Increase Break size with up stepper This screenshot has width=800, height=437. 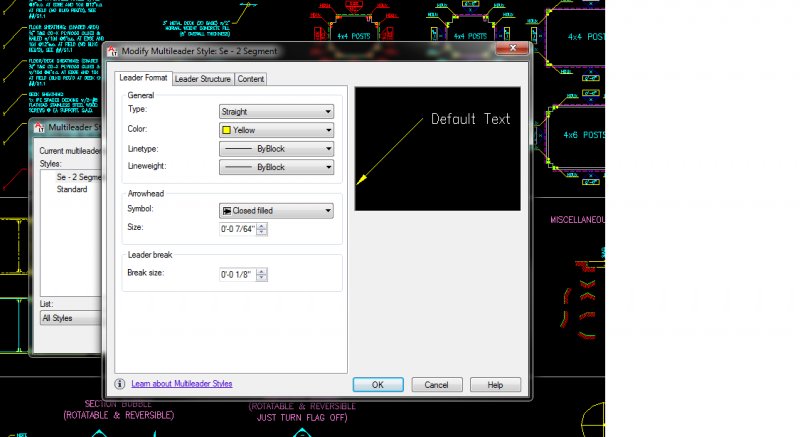pyautogui.click(x=262, y=271)
